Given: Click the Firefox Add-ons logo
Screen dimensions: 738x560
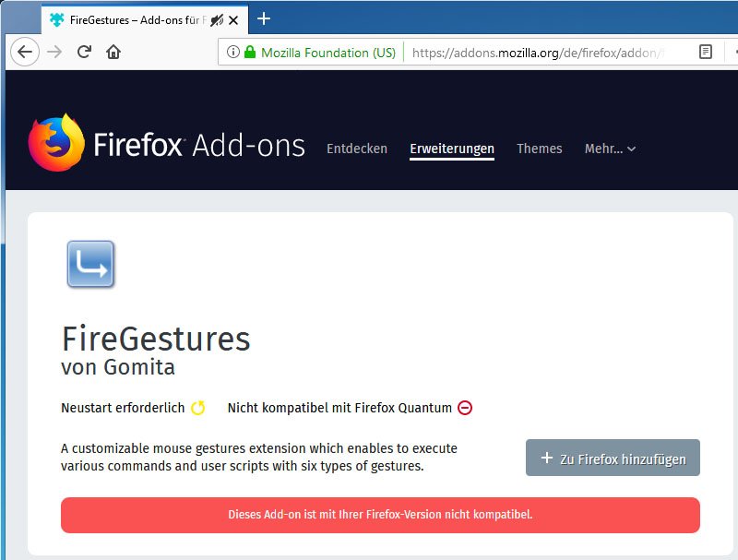Looking at the screenshot, I should tap(167, 143).
